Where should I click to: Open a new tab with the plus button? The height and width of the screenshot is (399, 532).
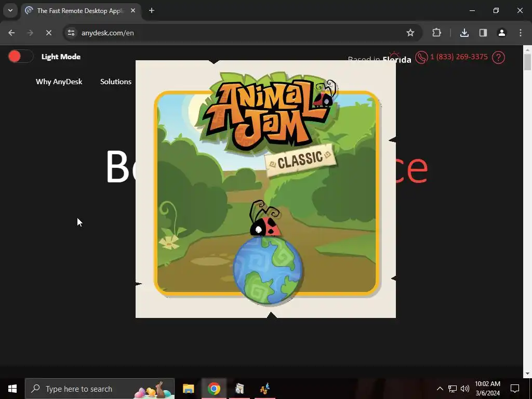(x=152, y=10)
